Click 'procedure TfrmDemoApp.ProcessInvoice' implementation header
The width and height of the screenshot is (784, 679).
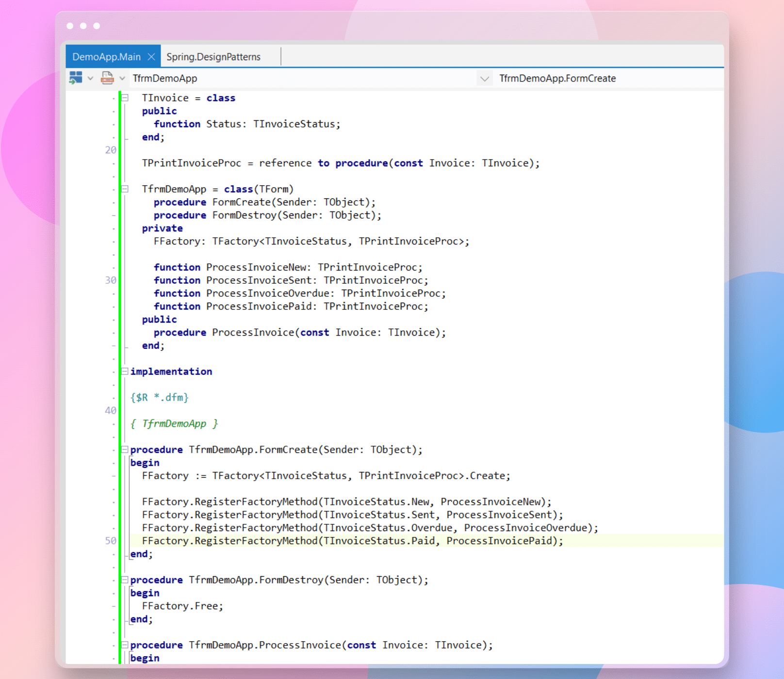click(x=311, y=645)
